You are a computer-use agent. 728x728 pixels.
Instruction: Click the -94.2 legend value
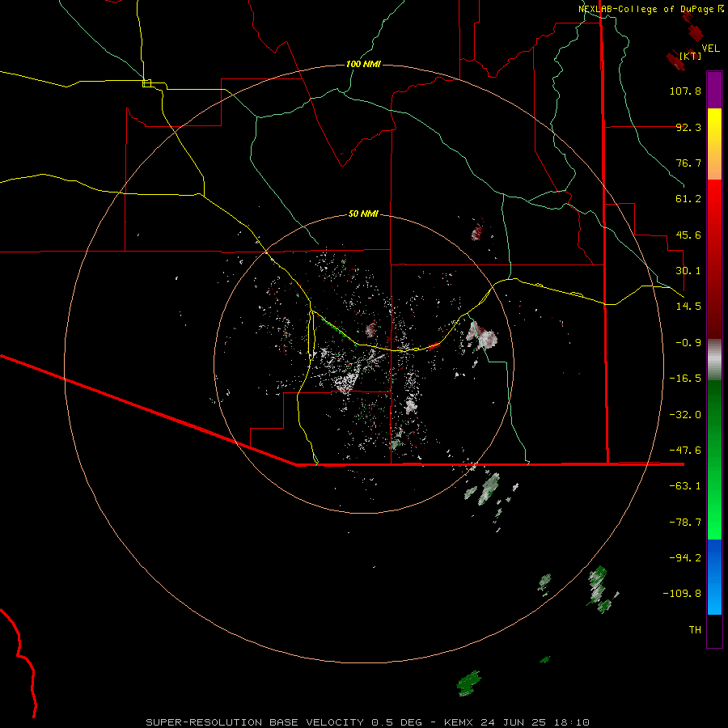[x=685, y=557]
